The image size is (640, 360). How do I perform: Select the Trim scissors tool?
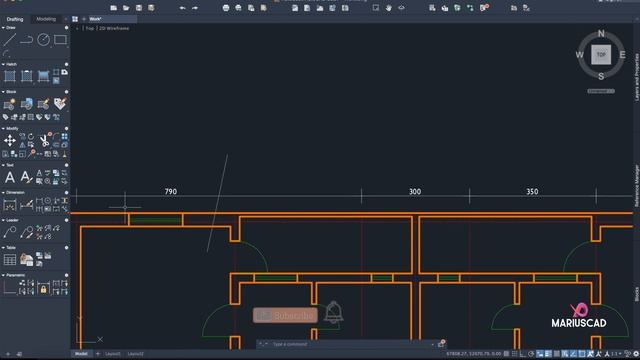44,141
